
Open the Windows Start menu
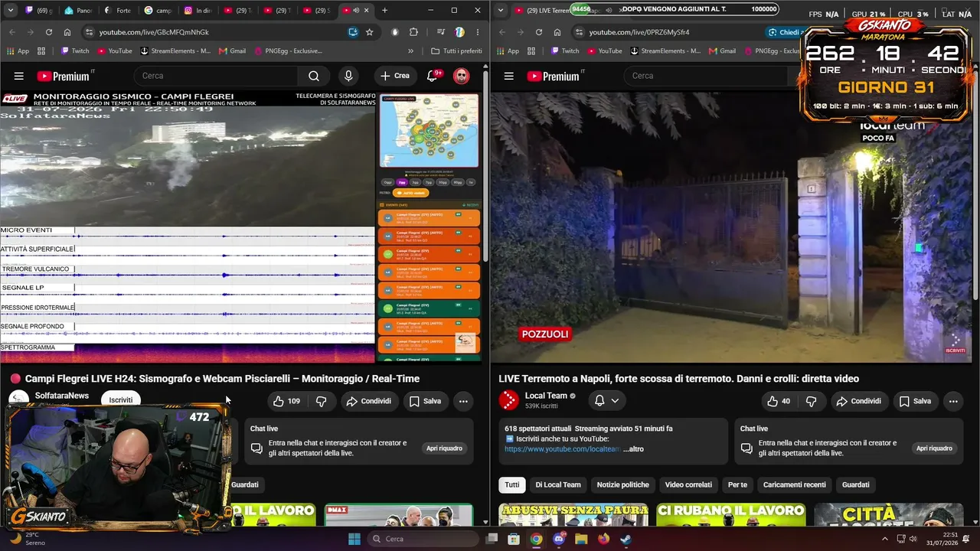(x=354, y=539)
